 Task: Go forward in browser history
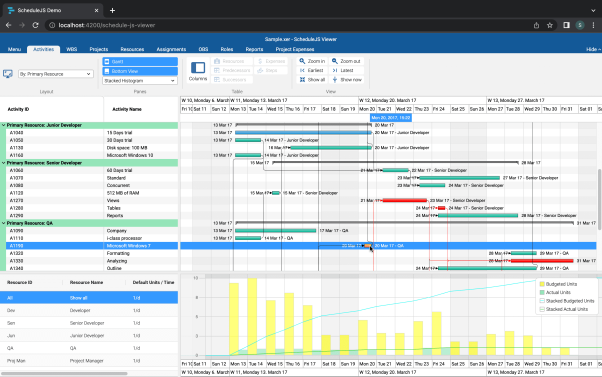coord(22,25)
